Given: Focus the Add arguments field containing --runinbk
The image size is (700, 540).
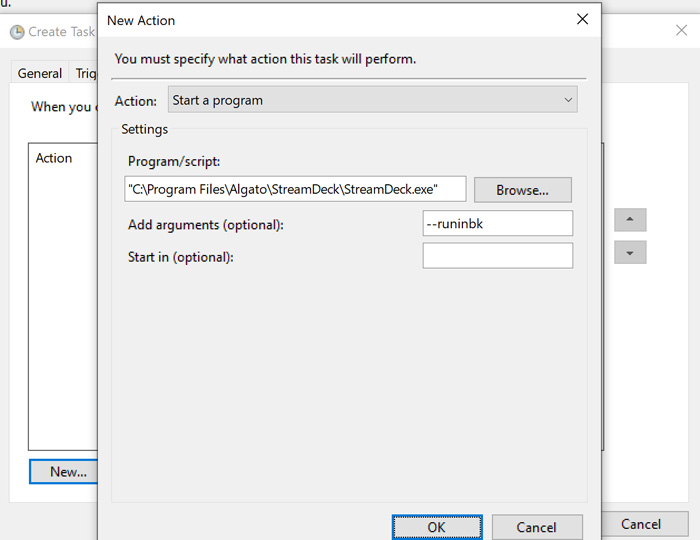Looking at the screenshot, I should [x=497, y=224].
